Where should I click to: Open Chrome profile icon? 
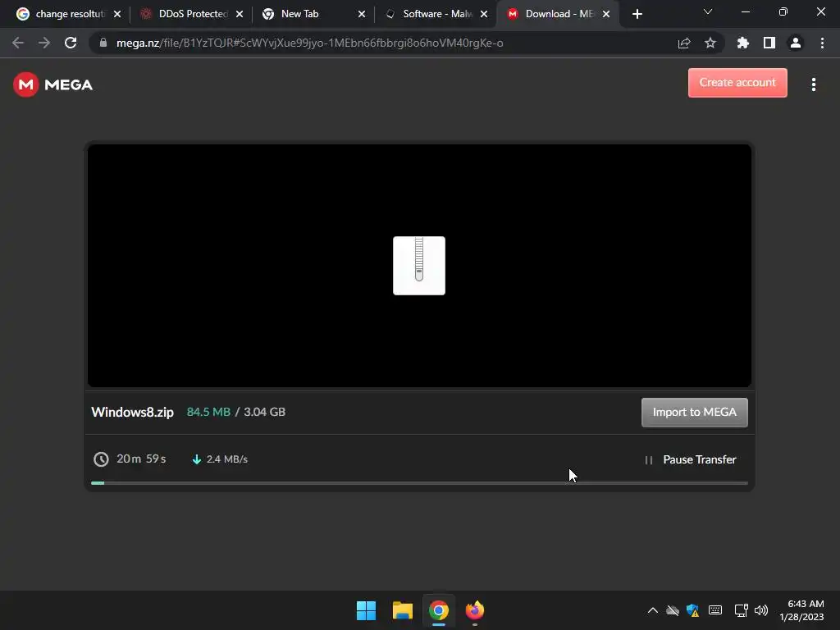(796, 43)
